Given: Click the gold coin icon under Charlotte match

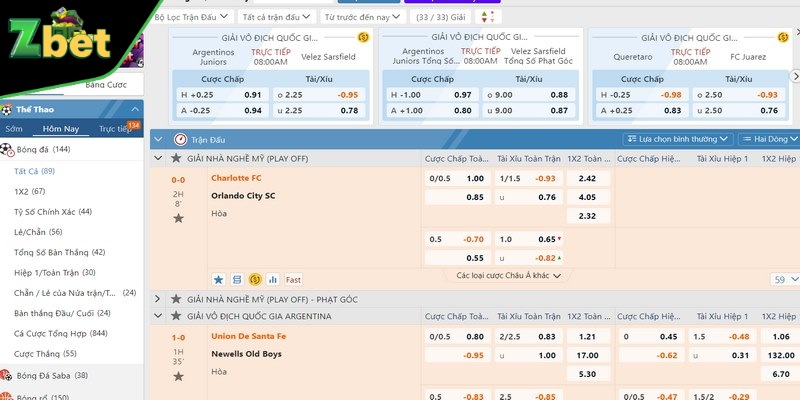Looking at the screenshot, I should (x=255, y=279).
